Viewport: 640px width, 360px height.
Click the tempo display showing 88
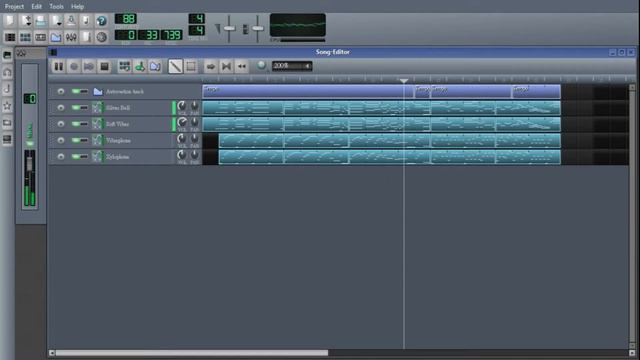click(126, 19)
